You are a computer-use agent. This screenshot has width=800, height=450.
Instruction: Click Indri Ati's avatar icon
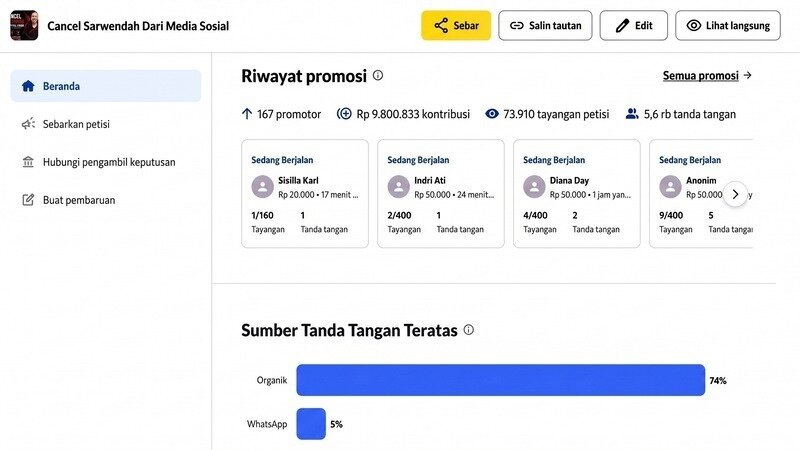point(398,187)
